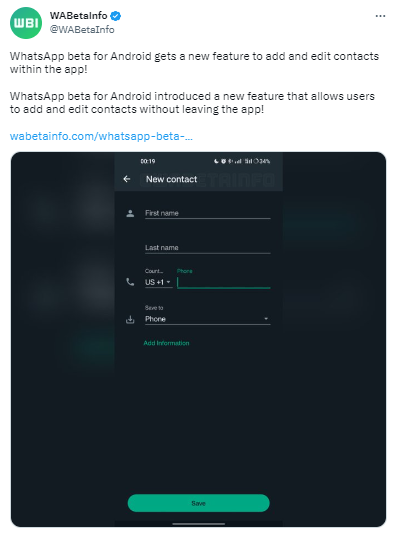Click the Phone number input field
The height and width of the screenshot is (533, 394).
tap(224, 282)
